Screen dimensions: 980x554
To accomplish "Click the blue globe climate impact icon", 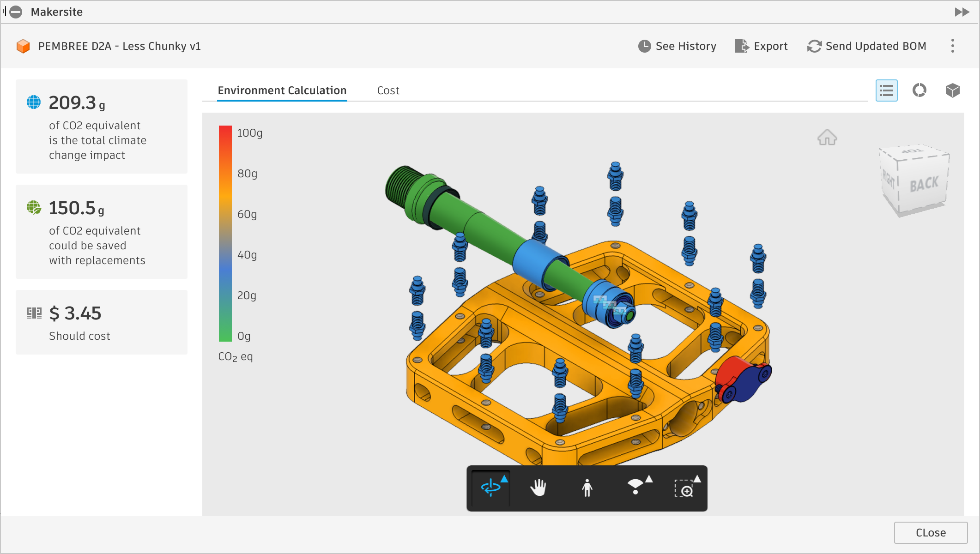I will click(x=34, y=102).
